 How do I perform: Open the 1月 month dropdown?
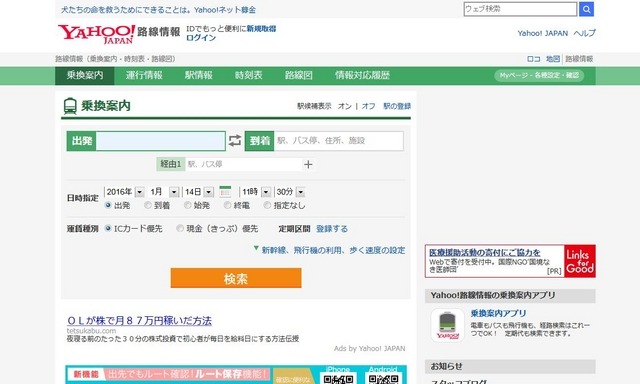coord(164,192)
